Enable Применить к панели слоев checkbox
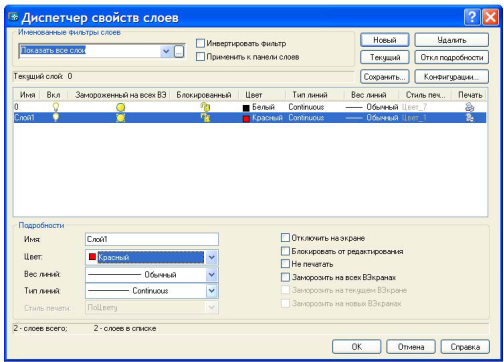The height and width of the screenshot is (362, 504). coord(200,57)
